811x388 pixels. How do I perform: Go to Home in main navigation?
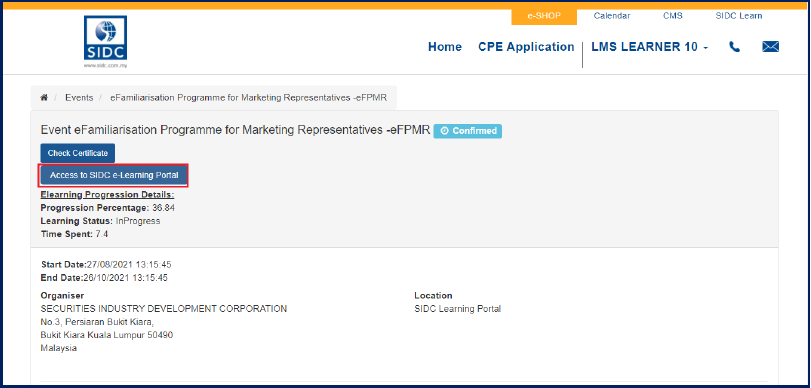pyautogui.click(x=445, y=47)
